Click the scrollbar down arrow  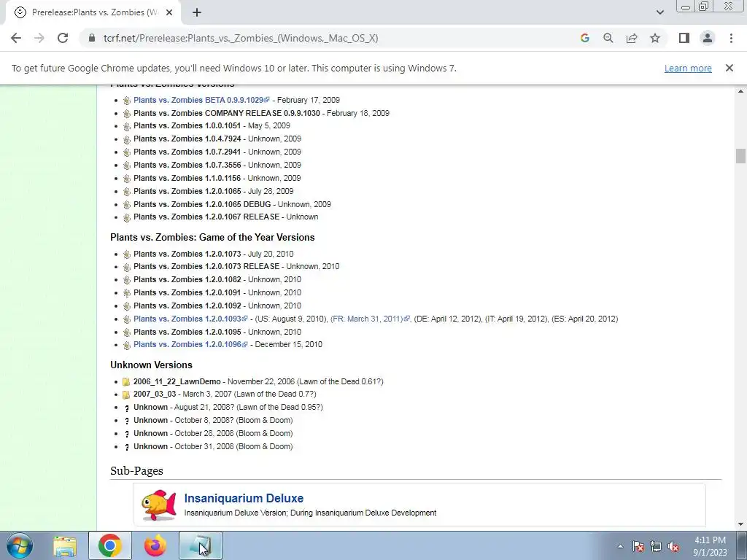[x=740, y=524]
